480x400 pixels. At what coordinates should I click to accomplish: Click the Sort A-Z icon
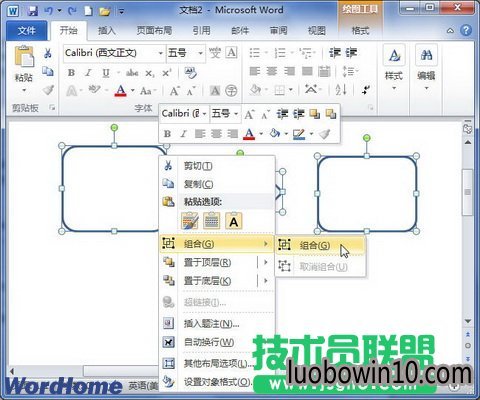point(341,89)
